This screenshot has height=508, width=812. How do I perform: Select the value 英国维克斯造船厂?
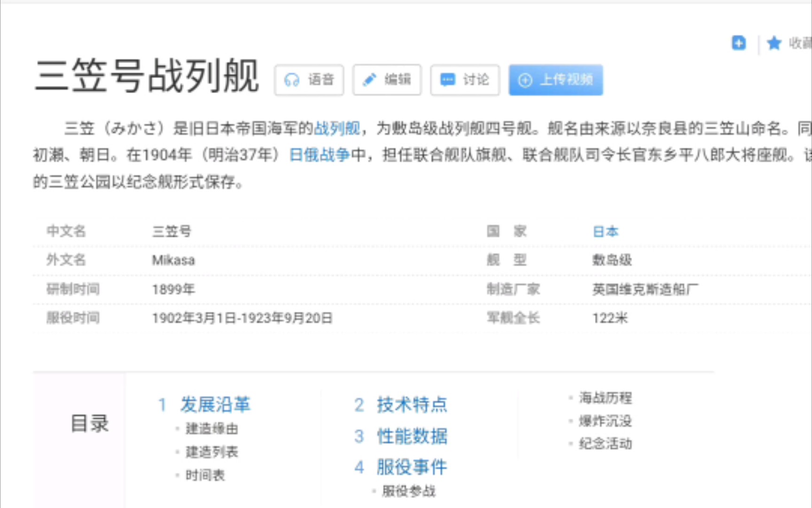645,289
